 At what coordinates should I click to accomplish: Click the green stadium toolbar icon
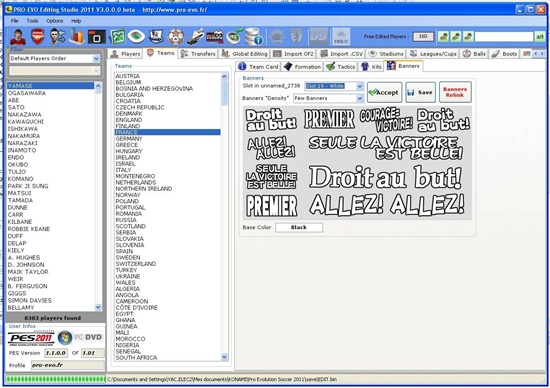click(136, 36)
